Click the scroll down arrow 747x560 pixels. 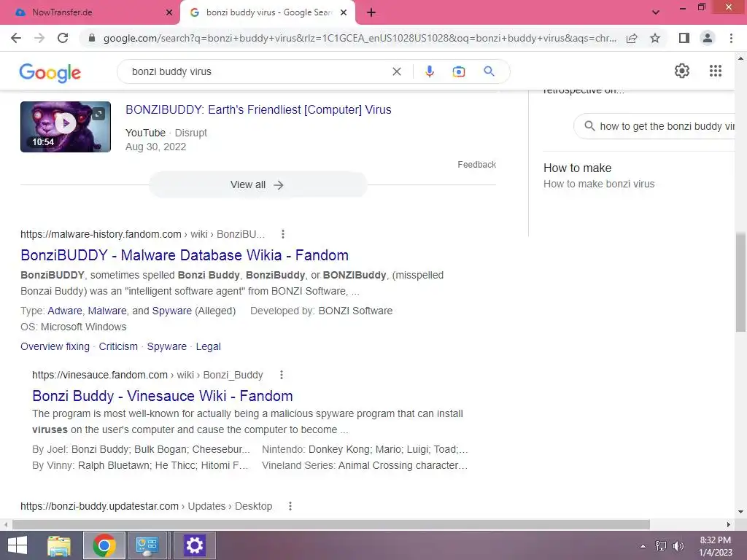740,512
